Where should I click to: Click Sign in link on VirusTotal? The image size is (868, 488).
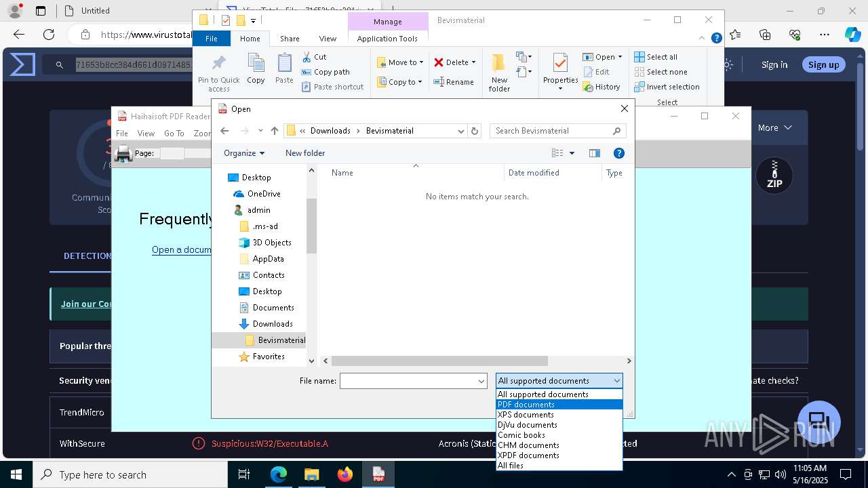(774, 64)
